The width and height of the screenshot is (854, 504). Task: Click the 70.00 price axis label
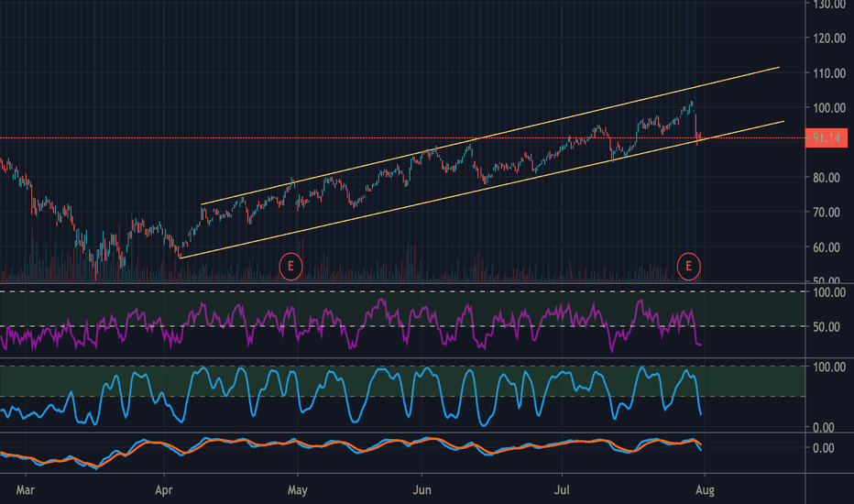827,213
